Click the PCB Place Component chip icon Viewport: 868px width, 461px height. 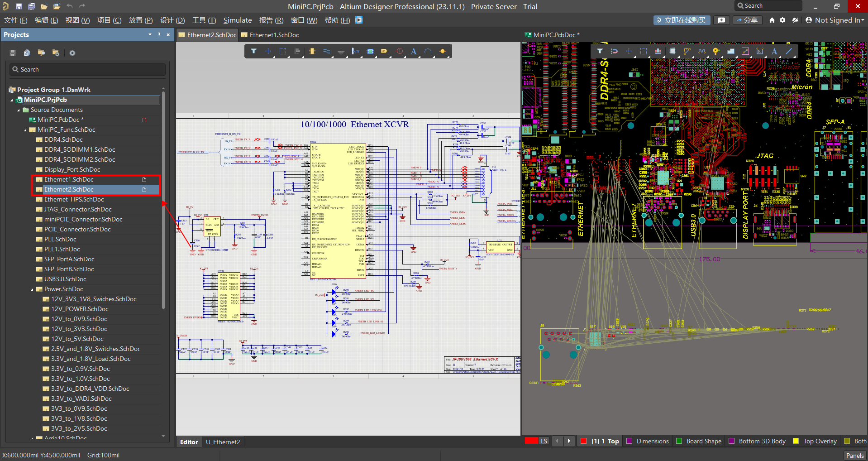coord(672,51)
